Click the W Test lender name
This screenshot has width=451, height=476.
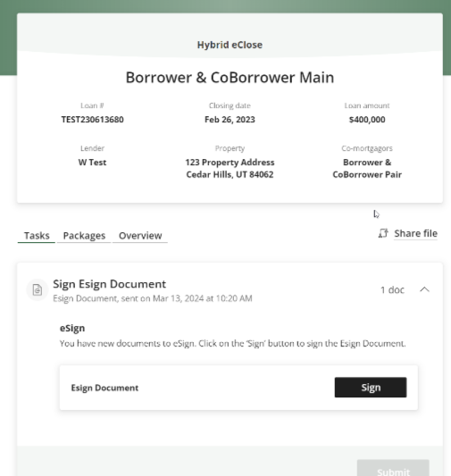92,163
